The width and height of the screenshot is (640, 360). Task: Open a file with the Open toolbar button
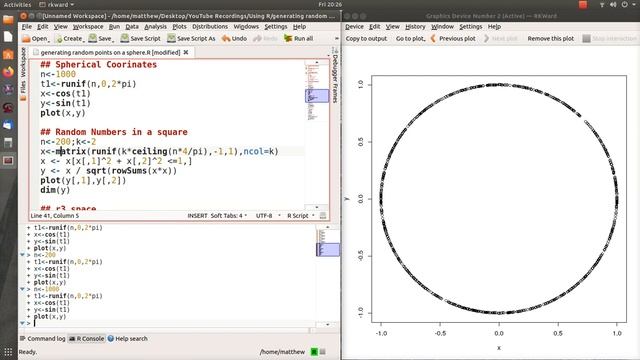click(36, 38)
